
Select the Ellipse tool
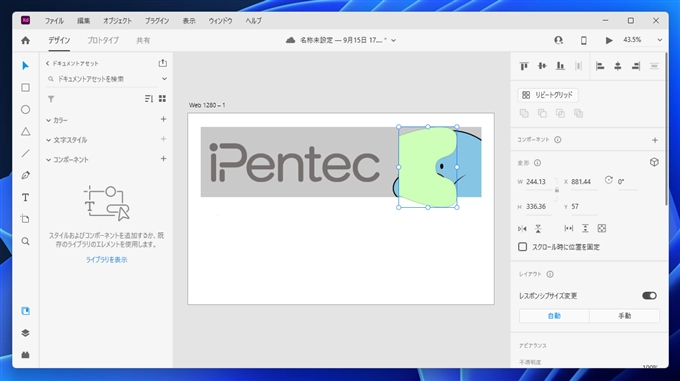26,110
